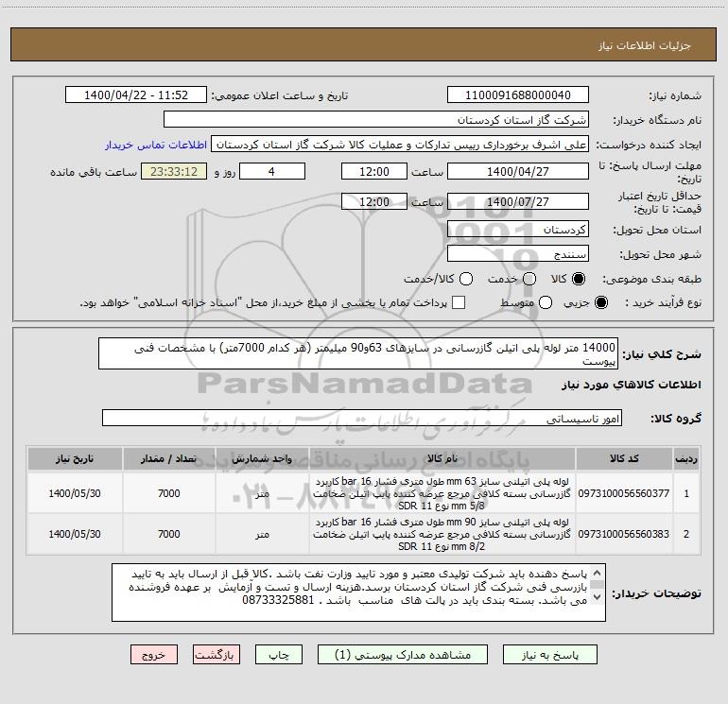The height and width of the screenshot is (704, 728).
Task: Click the date 1400/05/30 in row 2
Action: (x=75, y=534)
